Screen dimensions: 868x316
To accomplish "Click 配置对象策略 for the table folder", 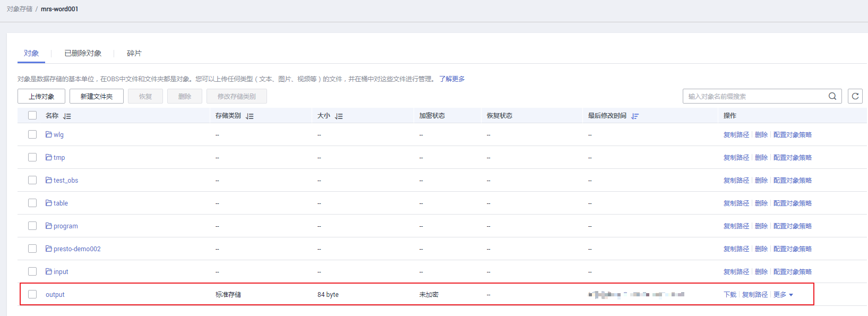I will coord(792,203).
